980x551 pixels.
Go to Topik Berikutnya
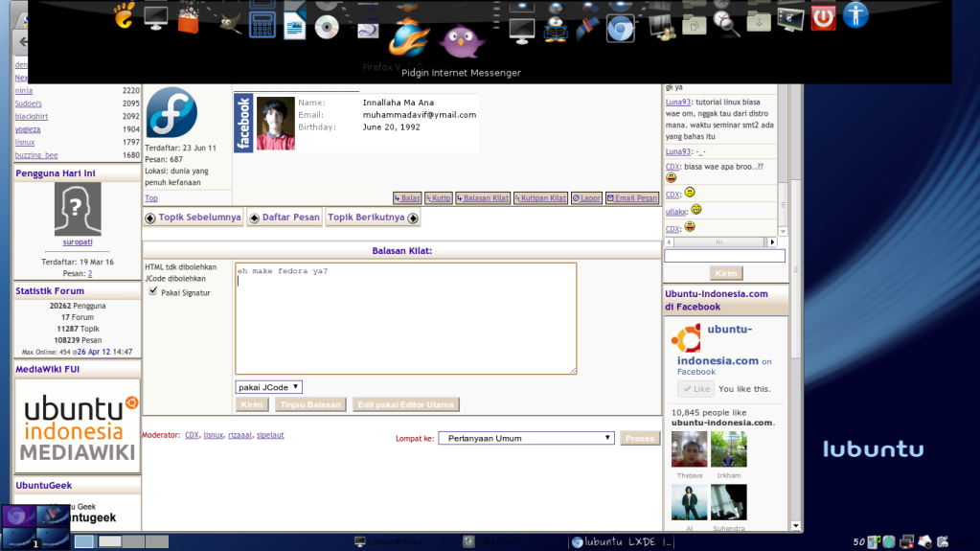(x=373, y=218)
